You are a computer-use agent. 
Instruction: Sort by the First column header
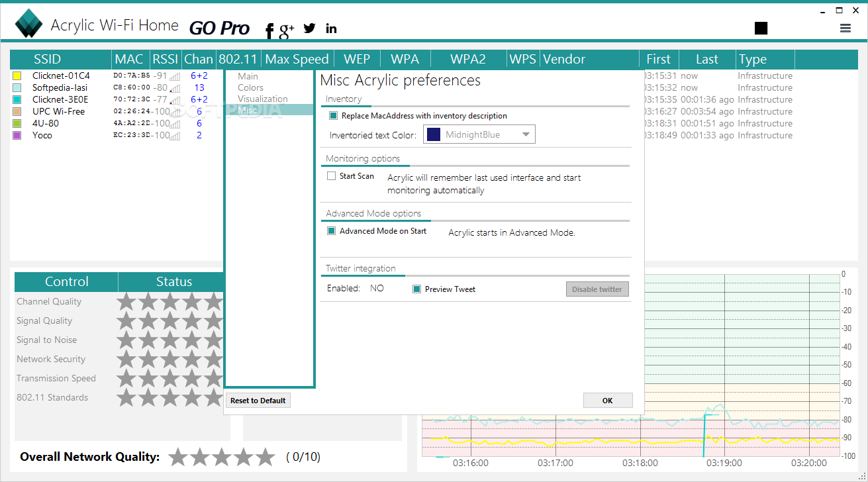pos(659,59)
